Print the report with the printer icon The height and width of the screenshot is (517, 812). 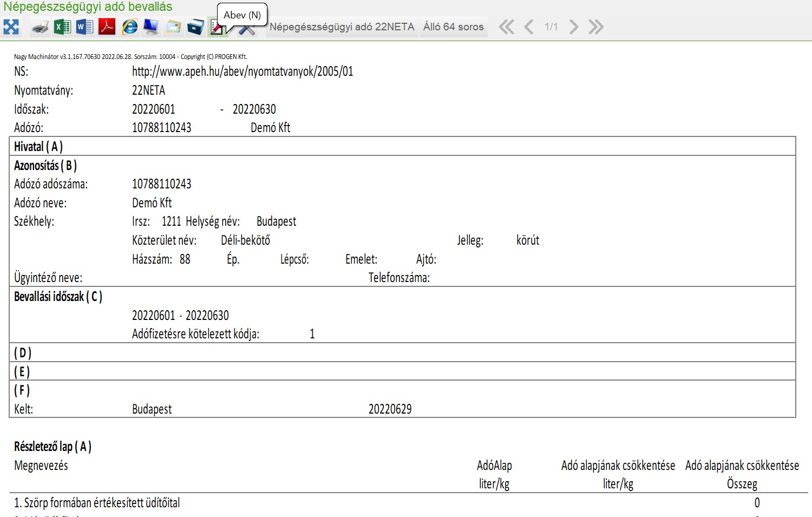click(40, 27)
